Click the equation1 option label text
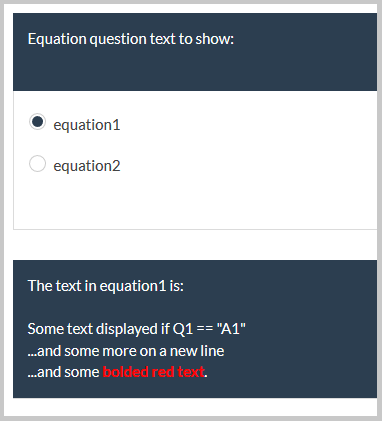382x421 pixels. (87, 125)
